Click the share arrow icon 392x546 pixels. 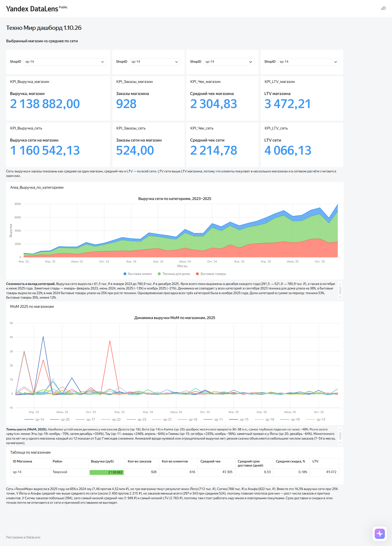coord(384,8)
